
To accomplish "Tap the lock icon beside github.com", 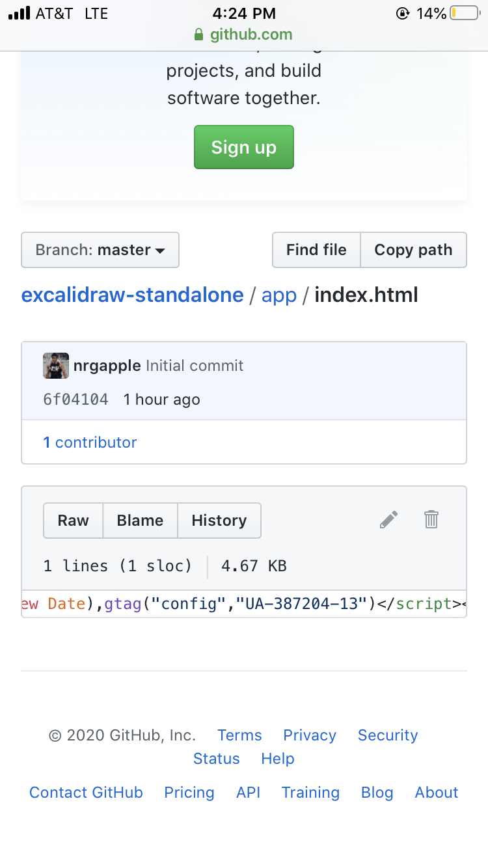I will 199,34.
